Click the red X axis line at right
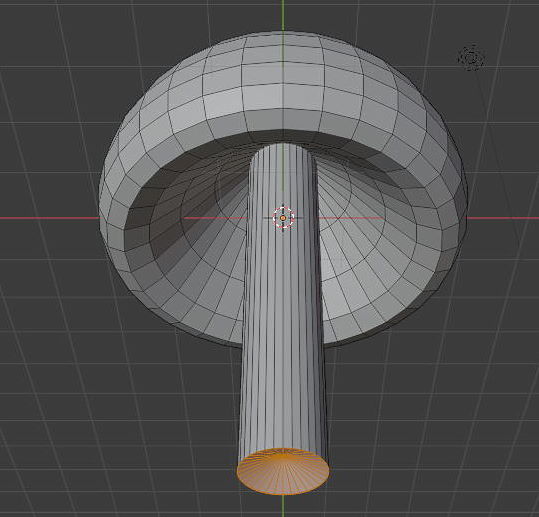 tap(503, 218)
